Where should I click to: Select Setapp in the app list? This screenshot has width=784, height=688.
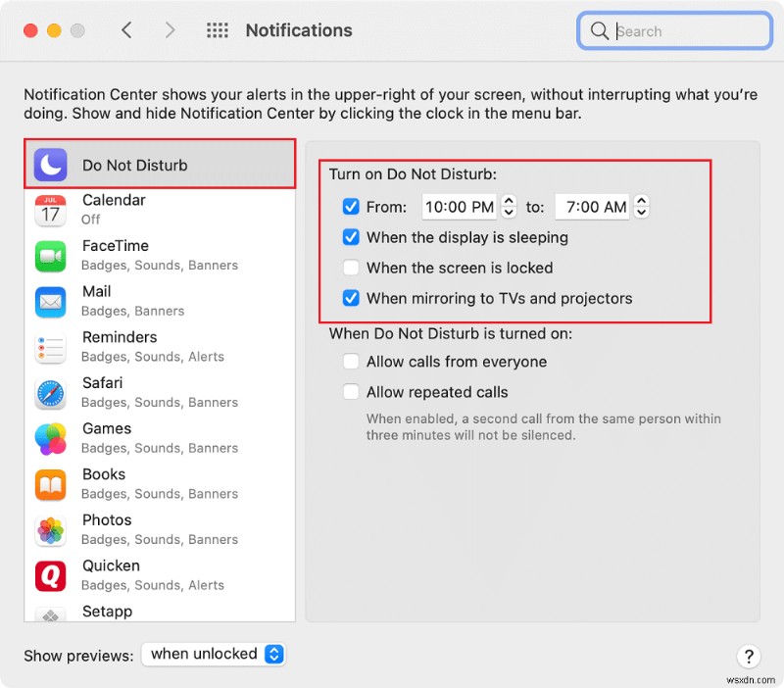coord(160,611)
